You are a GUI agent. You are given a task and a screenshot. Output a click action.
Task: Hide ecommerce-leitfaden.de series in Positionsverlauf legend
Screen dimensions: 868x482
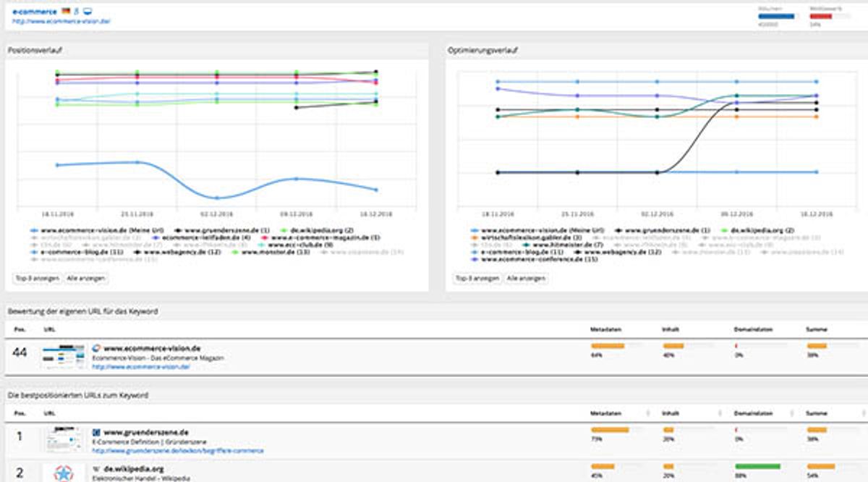(201, 237)
